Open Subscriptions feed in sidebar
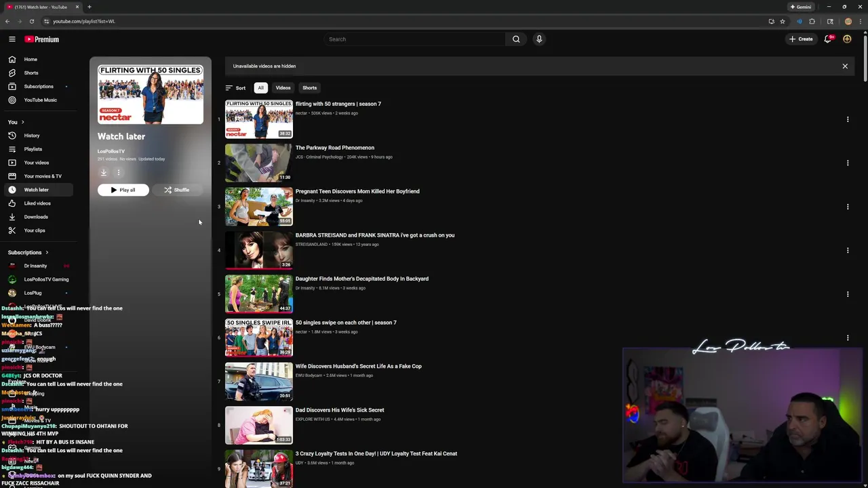 (38, 86)
